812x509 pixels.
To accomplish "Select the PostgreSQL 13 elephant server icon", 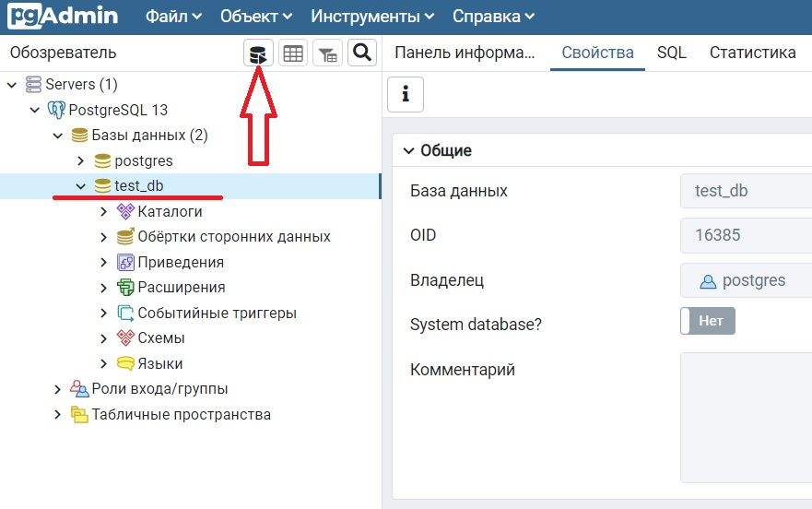I will tap(56, 110).
